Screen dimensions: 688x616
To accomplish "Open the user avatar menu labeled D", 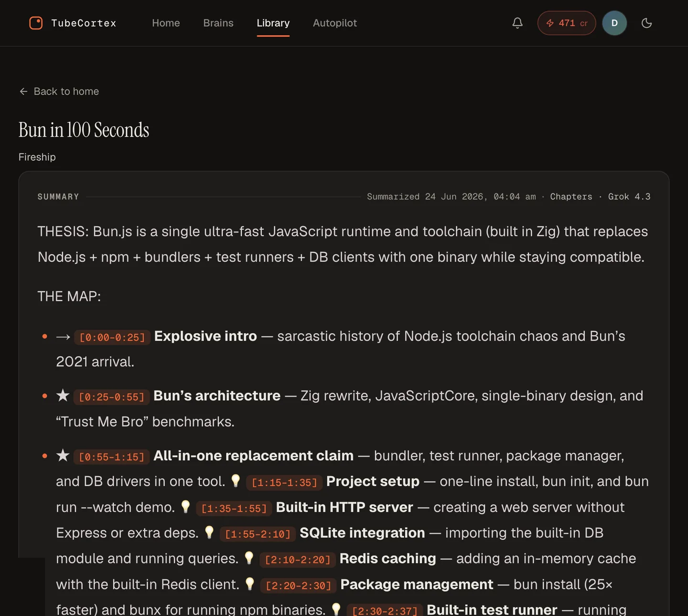I will pos(614,23).
